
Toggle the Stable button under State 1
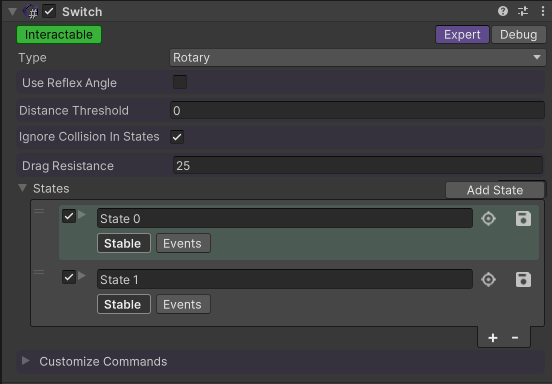click(x=124, y=304)
